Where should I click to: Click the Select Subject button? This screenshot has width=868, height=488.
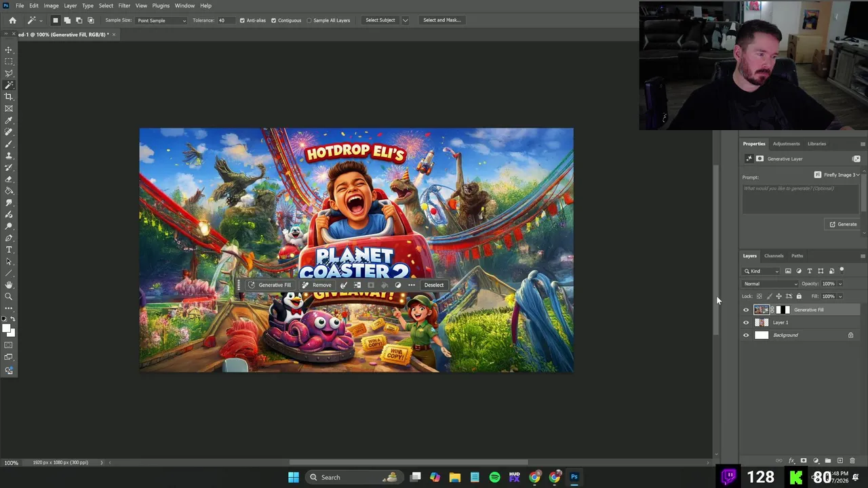click(380, 20)
